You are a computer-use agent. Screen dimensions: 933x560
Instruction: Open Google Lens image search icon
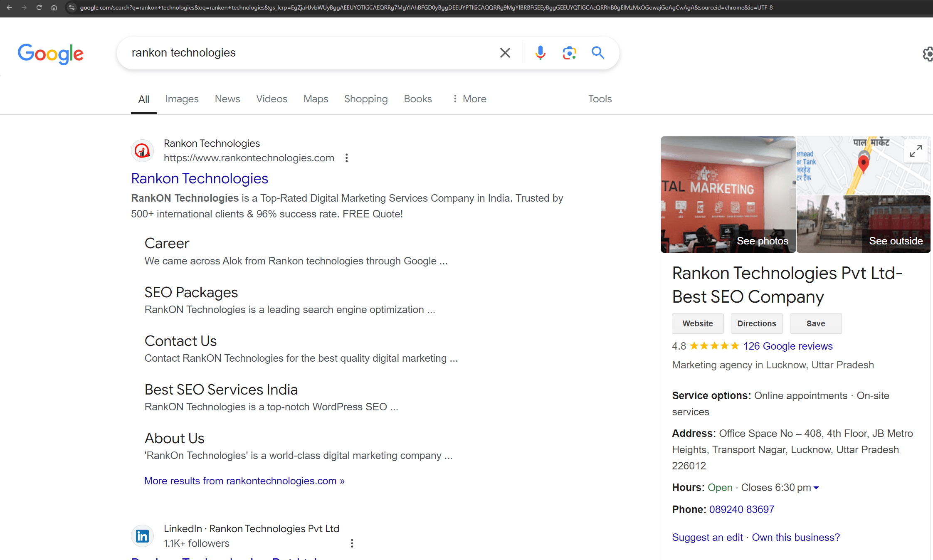(569, 53)
